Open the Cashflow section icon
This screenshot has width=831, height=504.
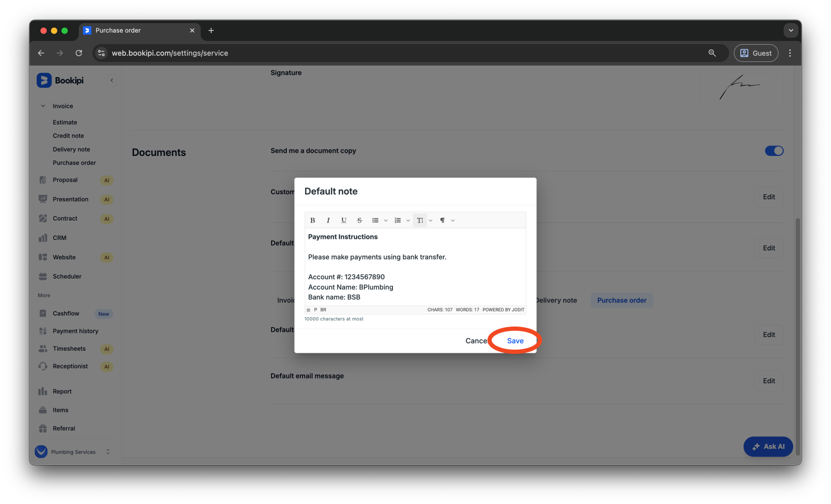tap(43, 313)
